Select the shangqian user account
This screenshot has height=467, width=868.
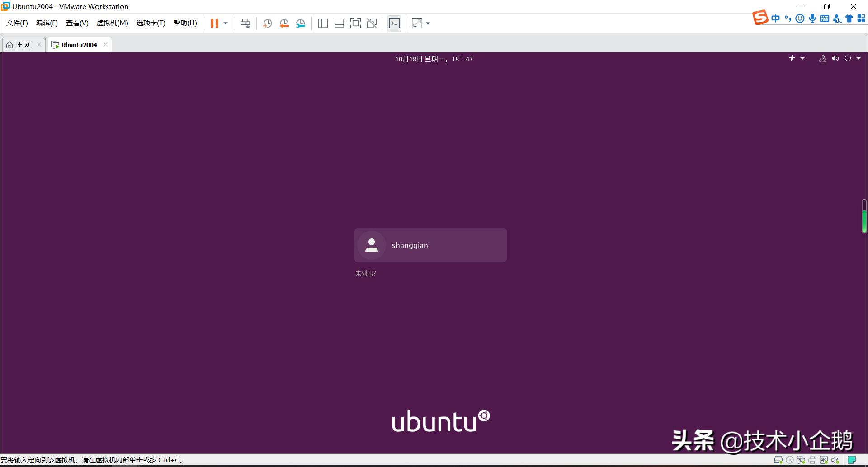click(430, 245)
